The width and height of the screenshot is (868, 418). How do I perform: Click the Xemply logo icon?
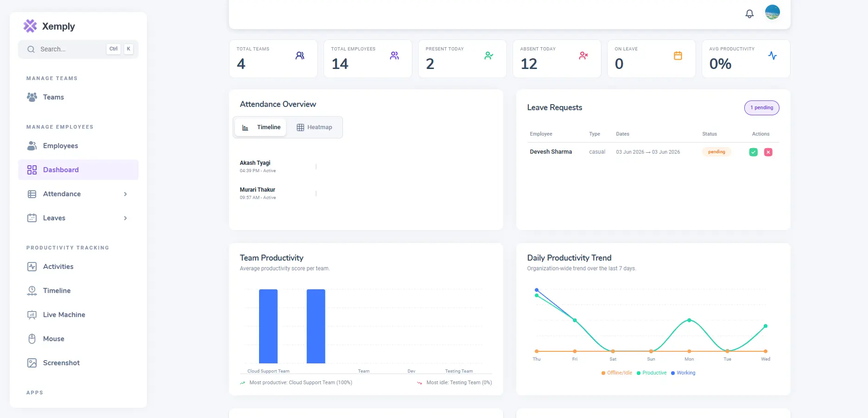(30, 26)
